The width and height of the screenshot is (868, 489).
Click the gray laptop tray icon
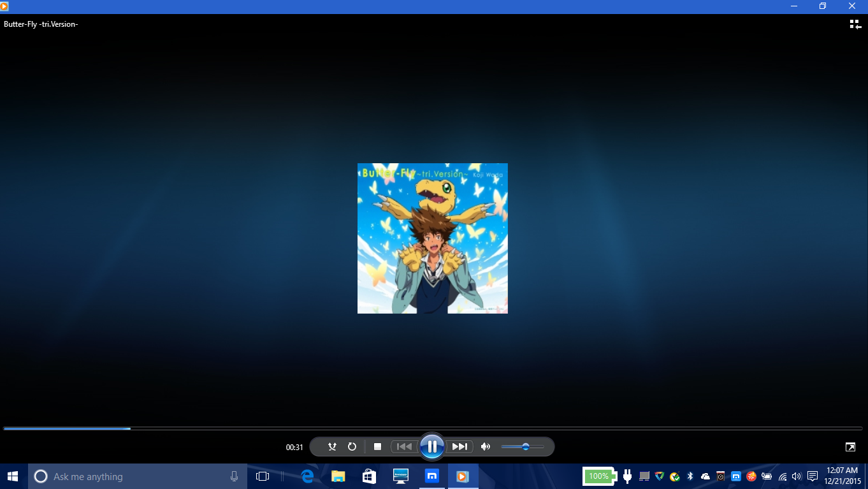[x=644, y=476]
